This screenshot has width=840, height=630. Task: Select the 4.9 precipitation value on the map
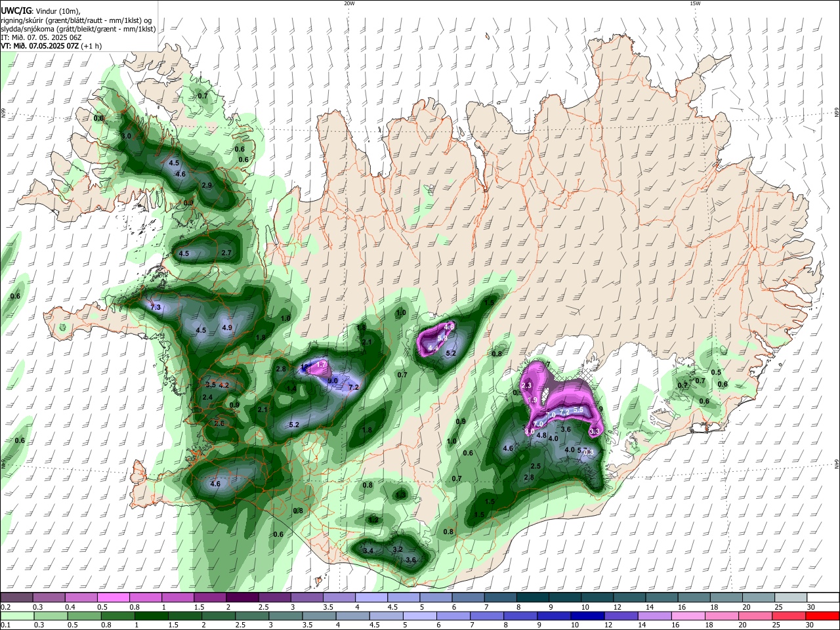(227, 327)
